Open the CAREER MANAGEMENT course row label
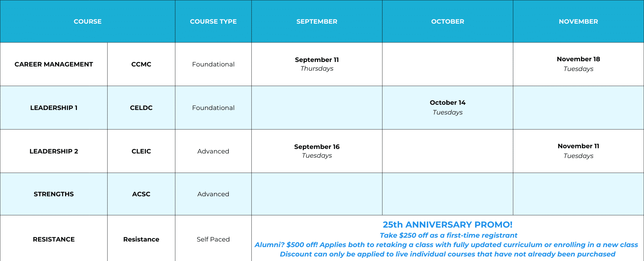 click(x=54, y=64)
